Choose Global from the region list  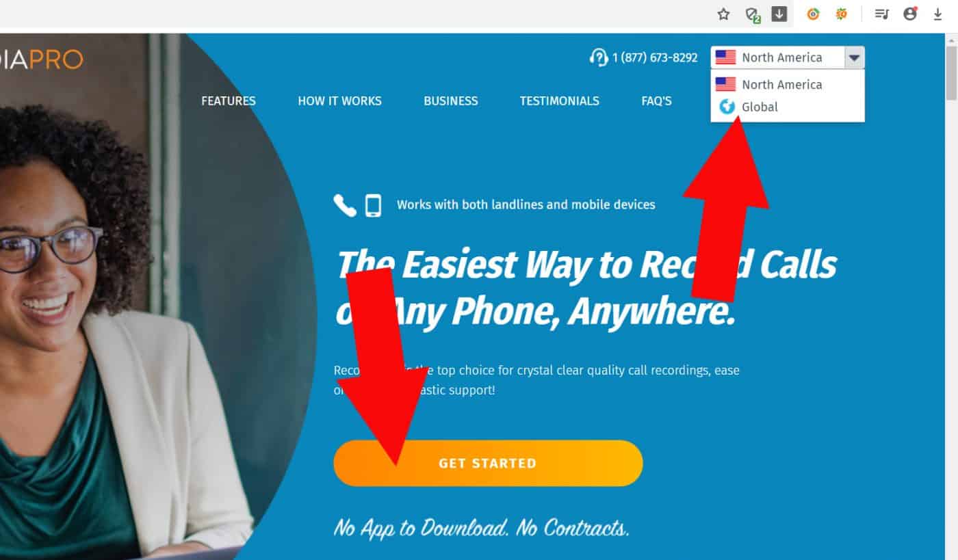coord(788,107)
